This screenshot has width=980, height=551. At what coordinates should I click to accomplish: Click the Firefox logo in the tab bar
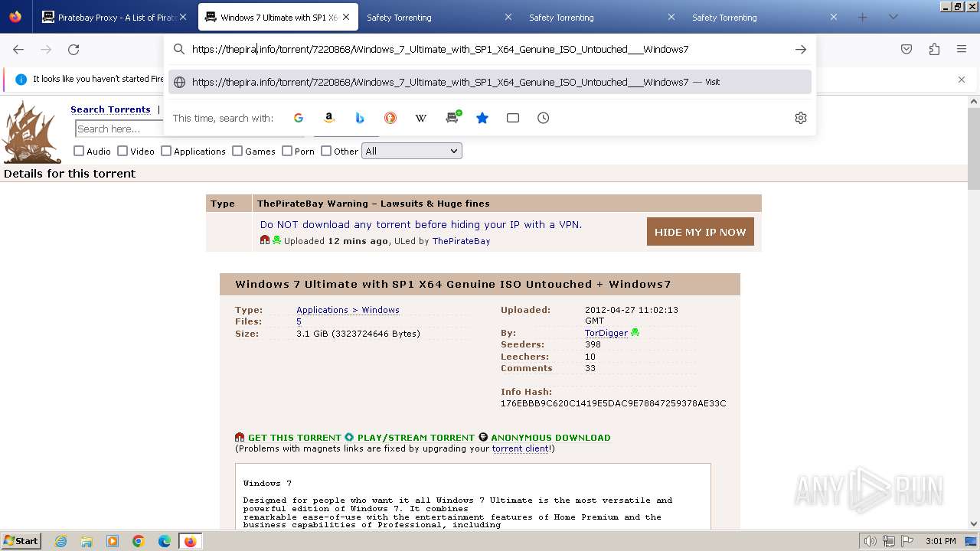pyautogui.click(x=15, y=16)
